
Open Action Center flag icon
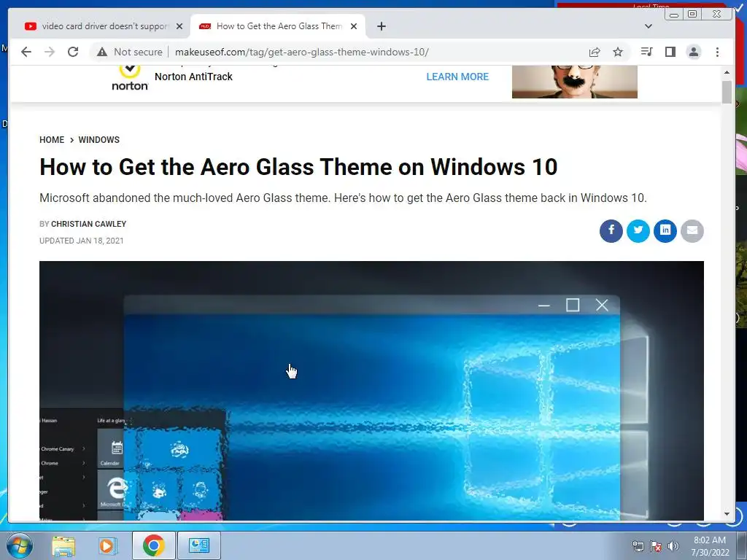[x=656, y=547]
